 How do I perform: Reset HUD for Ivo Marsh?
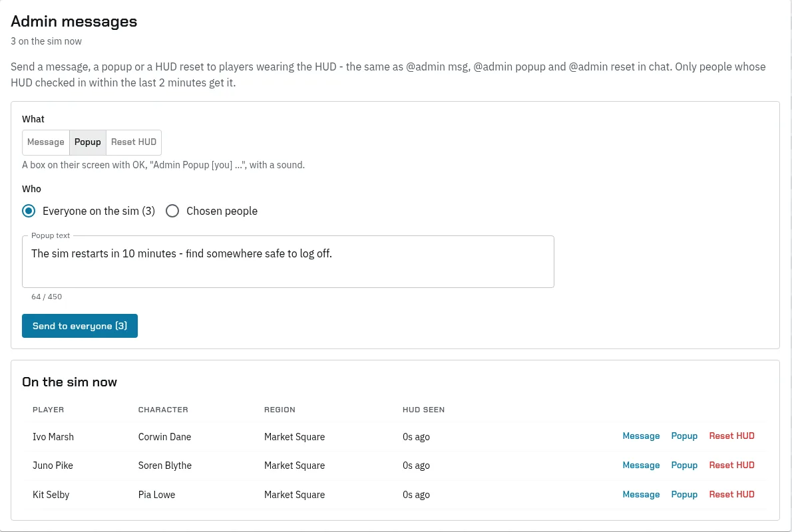(x=732, y=436)
